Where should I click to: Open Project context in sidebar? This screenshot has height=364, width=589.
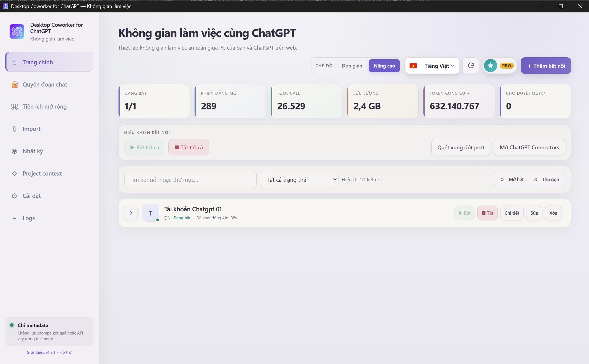click(x=49, y=174)
